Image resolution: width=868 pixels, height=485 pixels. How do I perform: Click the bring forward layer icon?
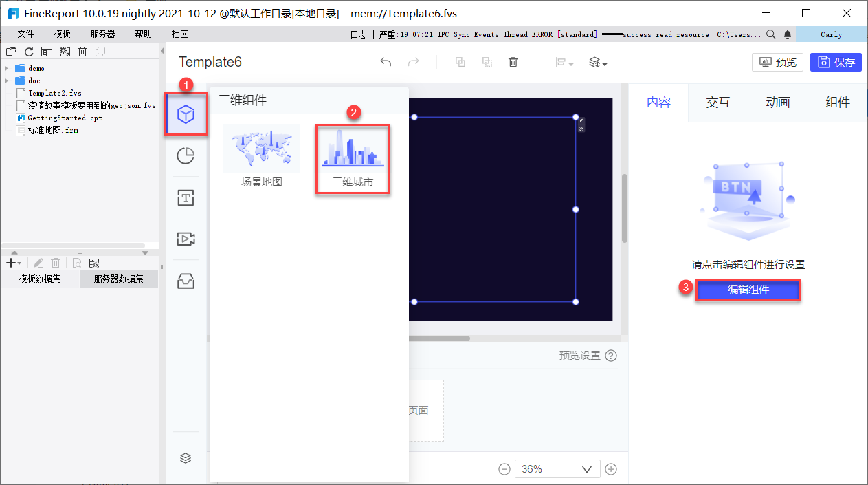(460, 63)
